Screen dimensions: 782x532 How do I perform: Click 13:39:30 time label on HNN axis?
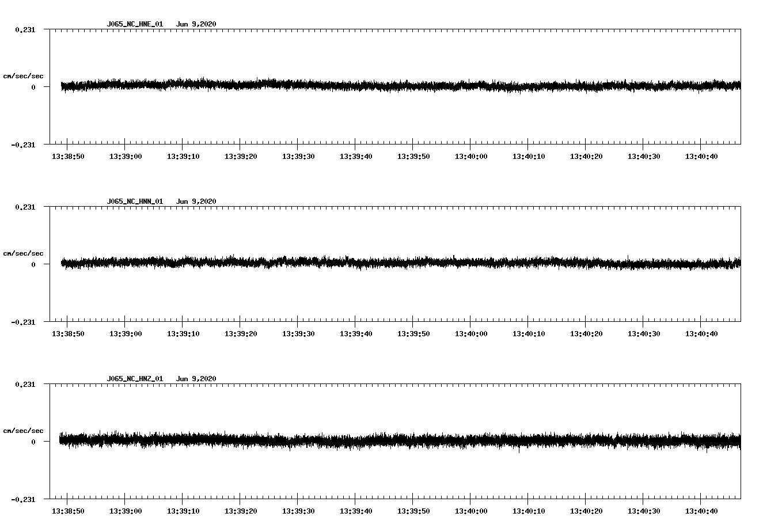[x=298, y=334]
